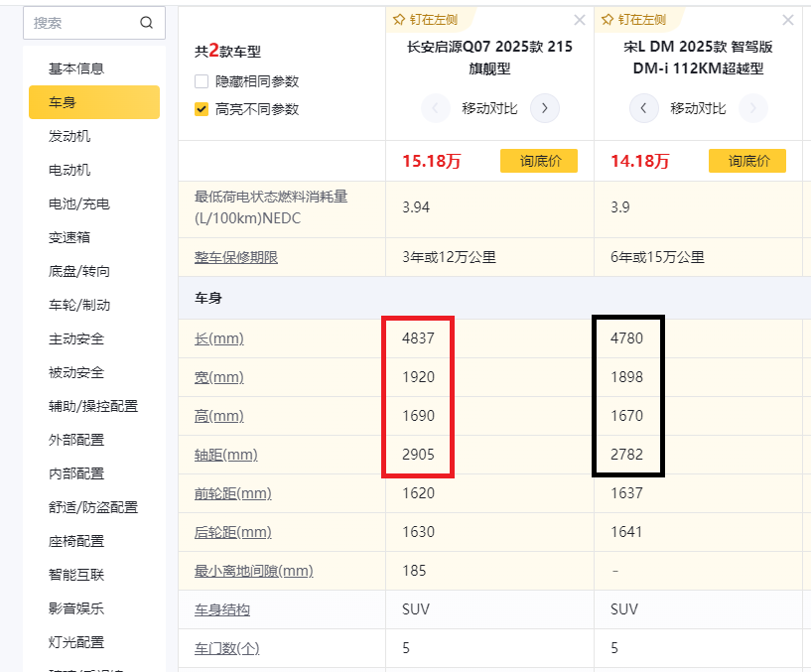
Task: Request bottom price for 15.18万 model
Action: pos(539,161)
